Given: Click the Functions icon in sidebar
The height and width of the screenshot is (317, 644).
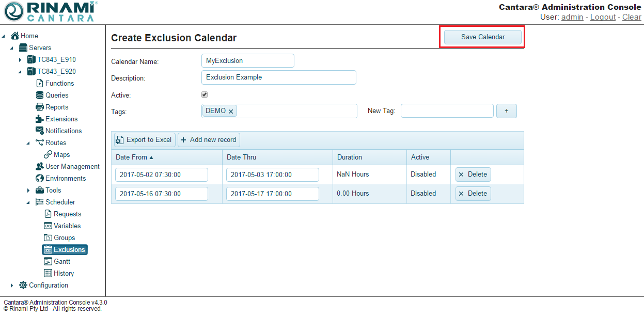Looking at the screenshot, I should (40, 83).
